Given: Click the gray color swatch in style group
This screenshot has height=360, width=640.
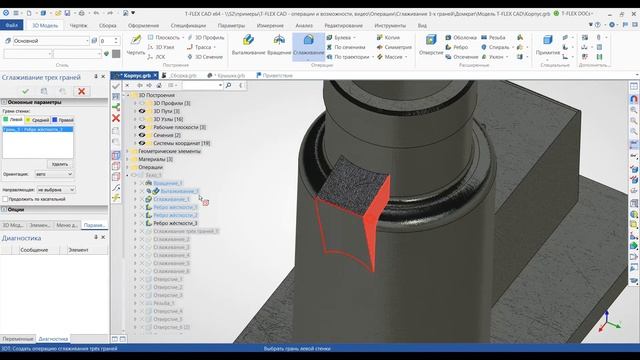Looking at the screenshot, I should tap(116, 53).
